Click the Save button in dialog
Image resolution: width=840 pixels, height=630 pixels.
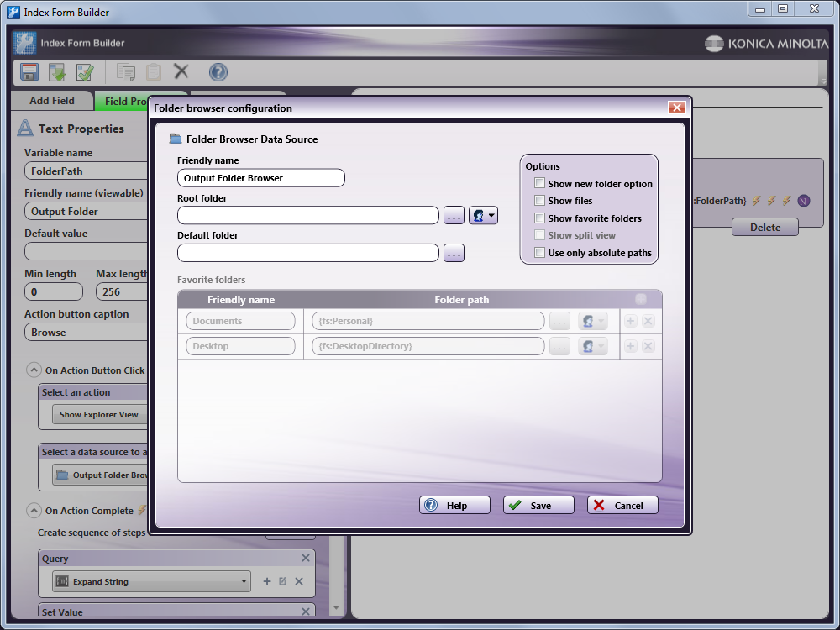tap(538, 505)
